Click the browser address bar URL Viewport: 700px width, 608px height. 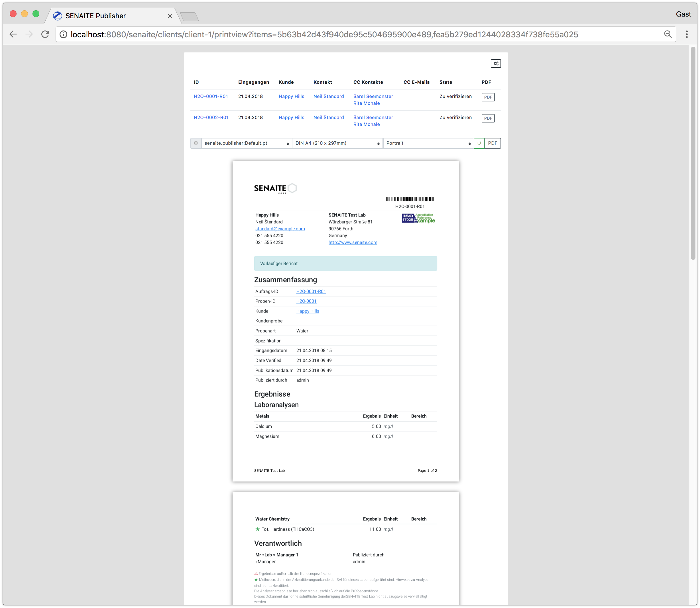point(324,34)
